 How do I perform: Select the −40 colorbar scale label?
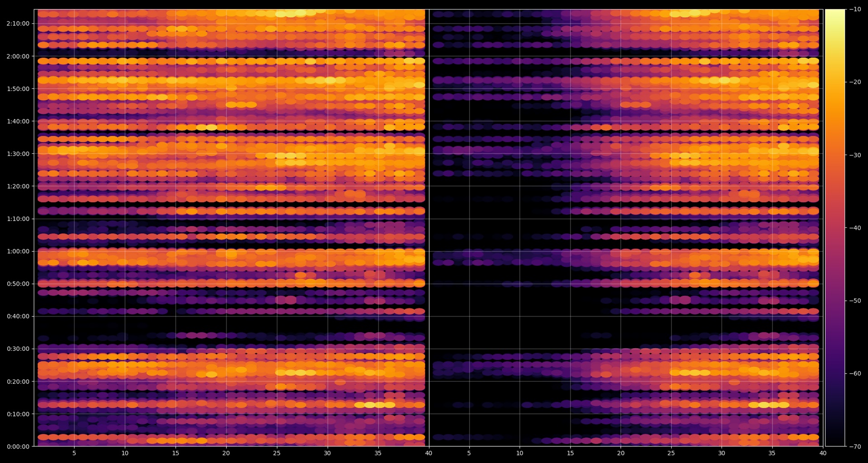click(855, 228)
